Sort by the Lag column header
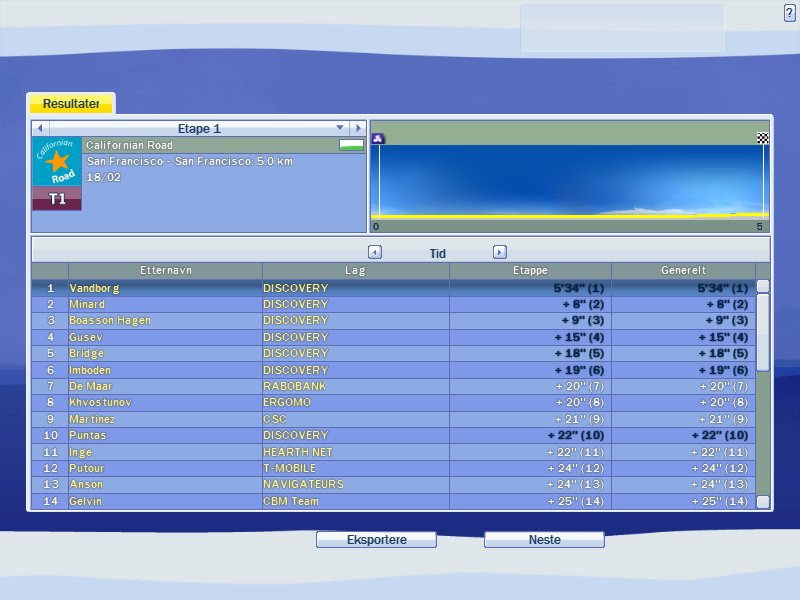Screen dimensions: 800x600 355,271
